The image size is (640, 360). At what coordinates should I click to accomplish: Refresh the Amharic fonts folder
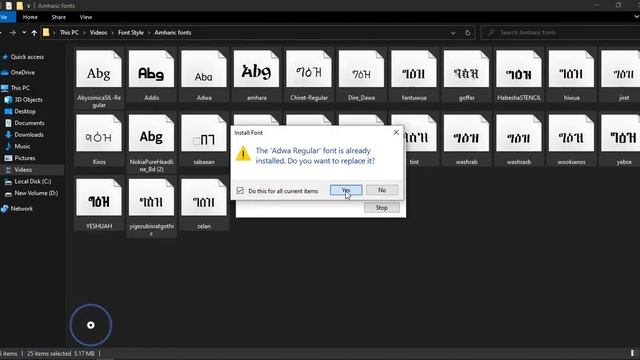tap(468, 33)
